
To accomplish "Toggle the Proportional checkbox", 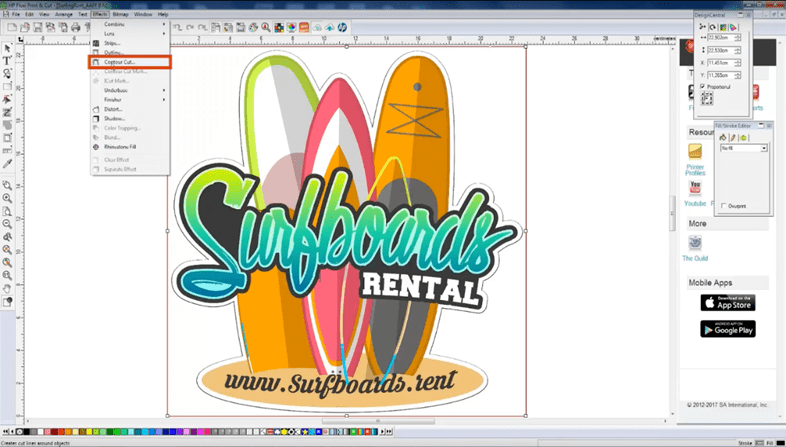I will tap(704, 87).
